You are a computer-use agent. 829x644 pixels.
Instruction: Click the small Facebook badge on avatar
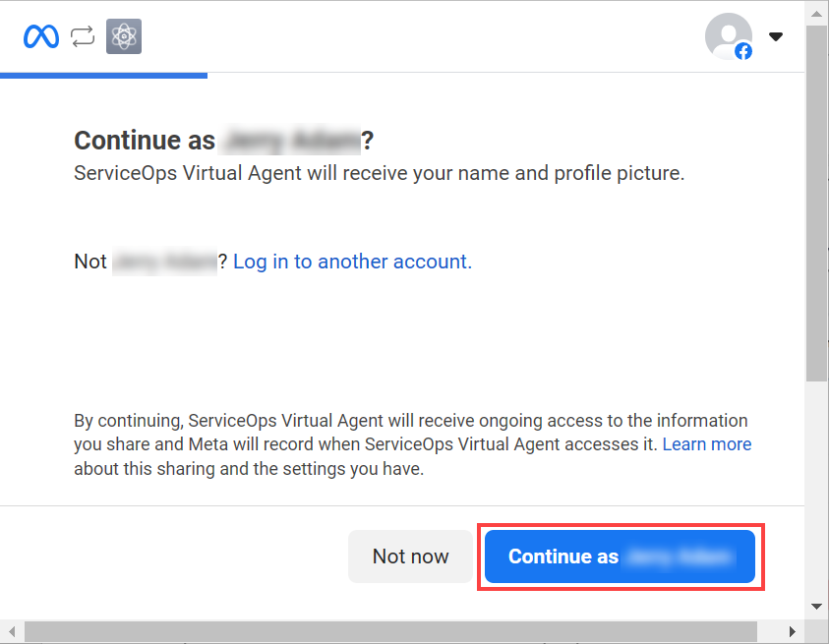pyautogui.click(x=743, y=51)
